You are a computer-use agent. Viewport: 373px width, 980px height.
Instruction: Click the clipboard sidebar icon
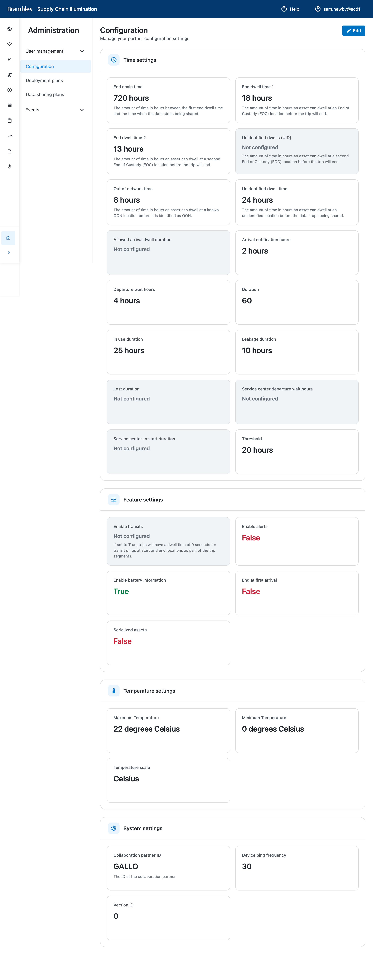click(10, 121)
